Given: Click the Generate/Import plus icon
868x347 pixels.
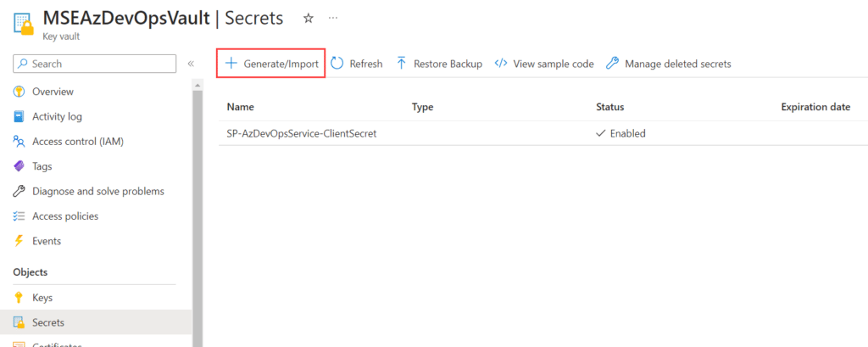Looking at the screenshot, I should point(231,63).
